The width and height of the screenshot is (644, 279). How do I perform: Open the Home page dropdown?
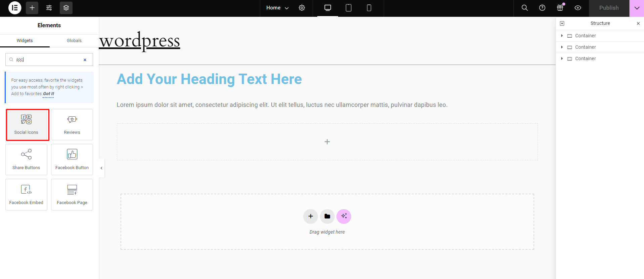277,8
